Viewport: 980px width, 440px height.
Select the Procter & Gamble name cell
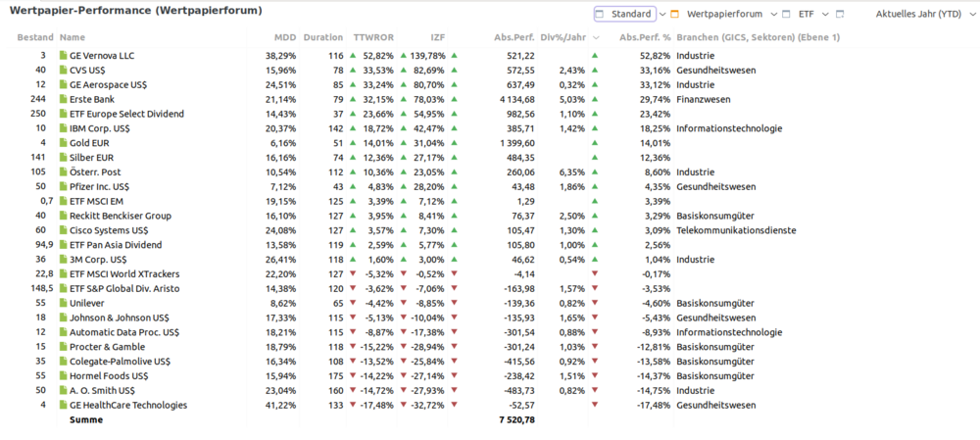pos(107,347)
